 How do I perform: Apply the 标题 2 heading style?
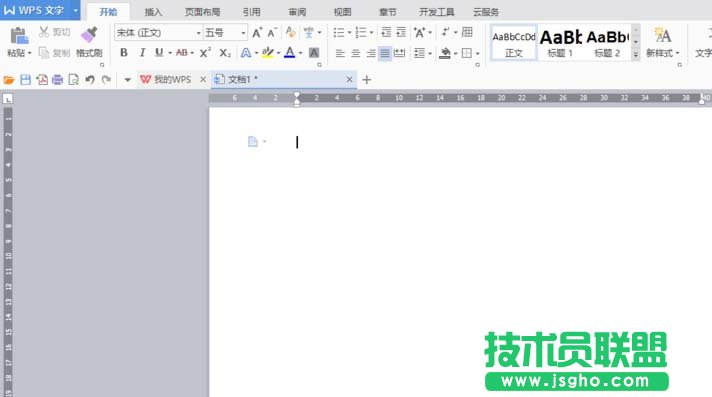point(608,43)
